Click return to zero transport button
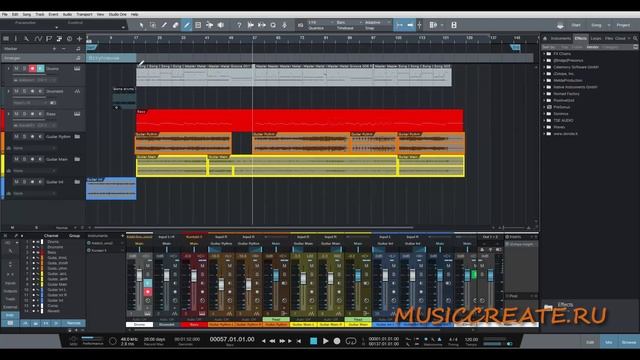The width and height of the screenshot is (640, 360). point(299,341)
